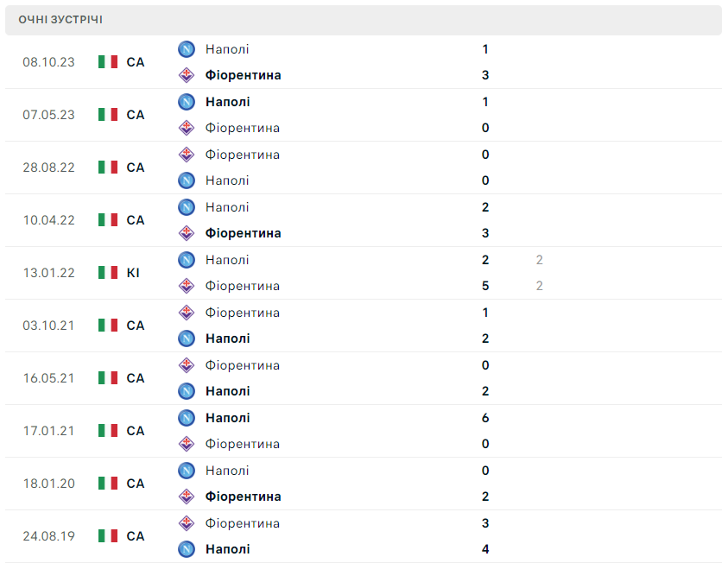Click the Napoli crest in the 03.10.21 match

point(187,338)
